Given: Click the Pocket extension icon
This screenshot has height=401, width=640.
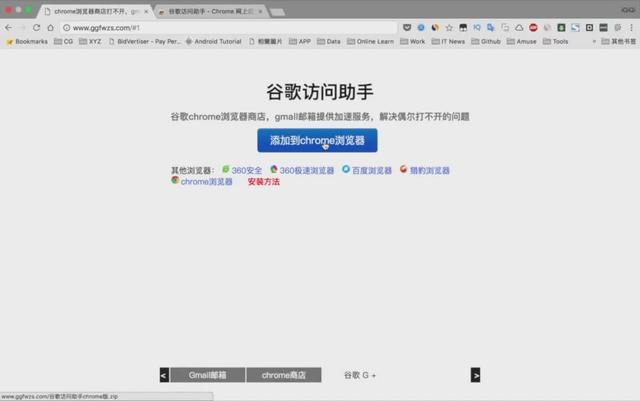Looking at the screenshot, I should coord(407,28).
